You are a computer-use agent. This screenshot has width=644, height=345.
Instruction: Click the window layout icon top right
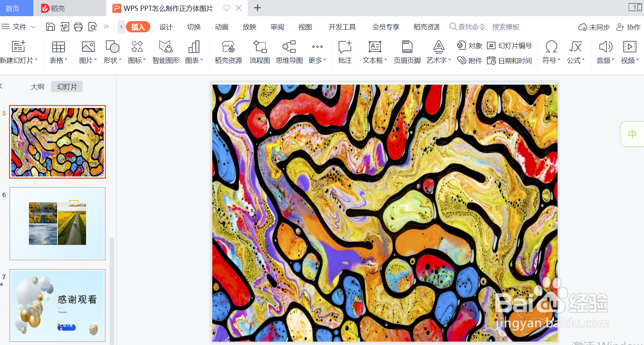[x=635, y=7]
